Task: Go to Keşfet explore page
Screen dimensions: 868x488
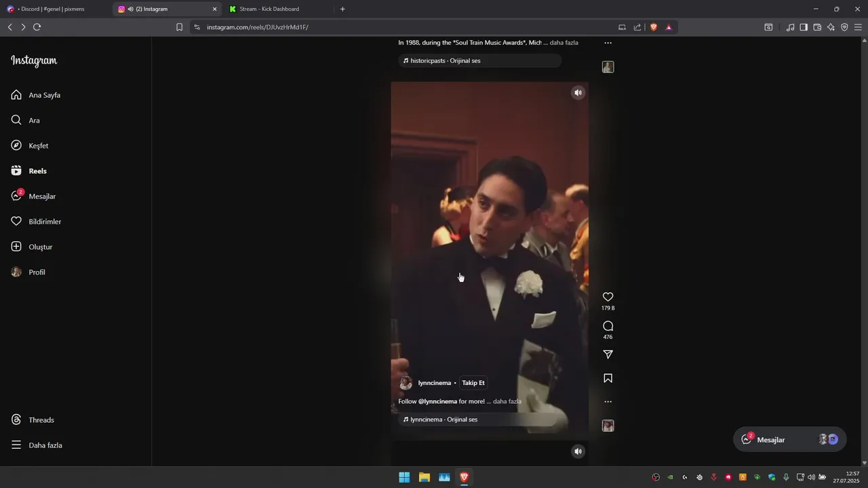Action: (x=30, y=146)
